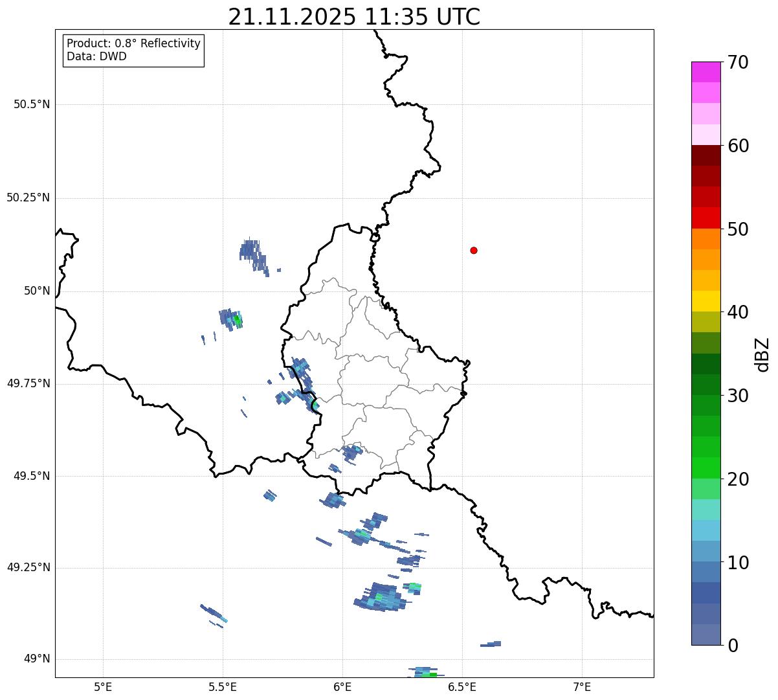Click the "dBZ" colorbar axis label
The image size is (778, 700).
(x=763, y=354)
